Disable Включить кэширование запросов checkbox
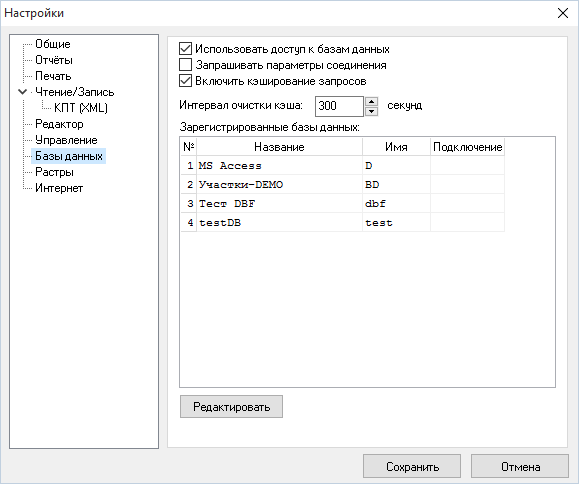The image size is (579, 484). (x=185, y=80)
